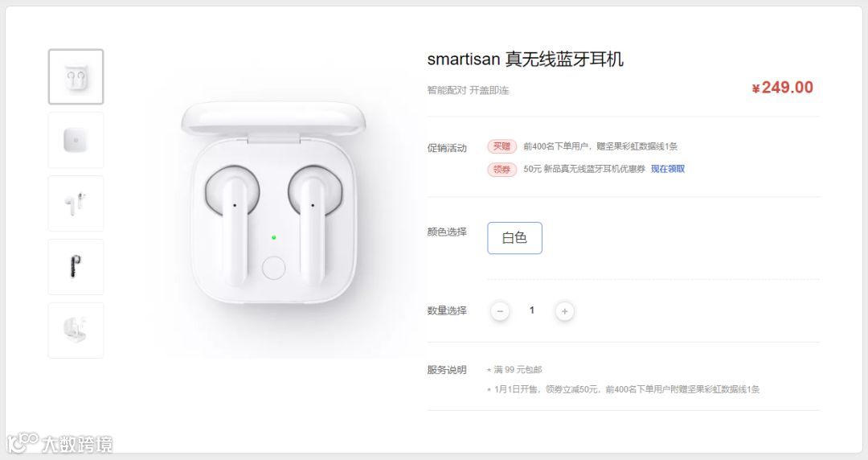Image resolution: width=868 pixels, height=460 pixels.
Task: Click the 50元 coupon description text
Action: (x=584, y=169)
